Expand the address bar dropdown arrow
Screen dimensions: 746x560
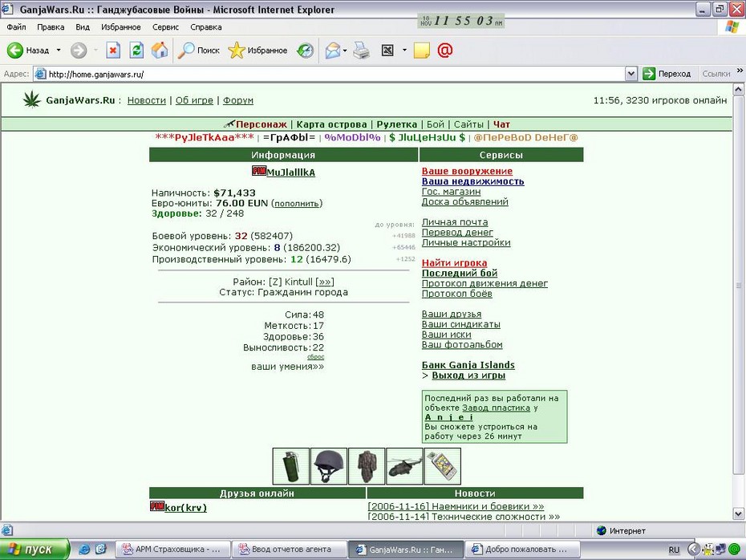point(630,74)
